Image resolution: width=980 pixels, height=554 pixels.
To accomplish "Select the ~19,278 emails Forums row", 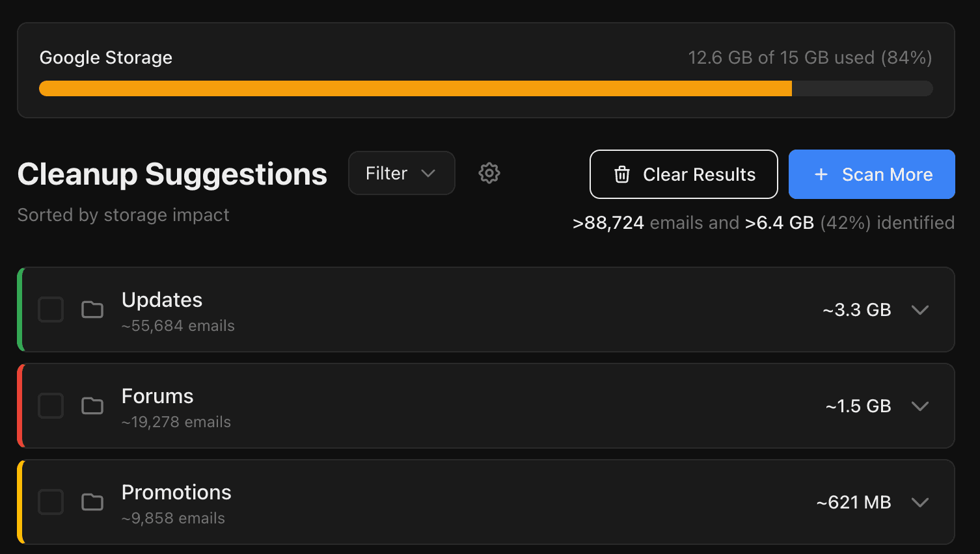I will click(x=456, y=406).
